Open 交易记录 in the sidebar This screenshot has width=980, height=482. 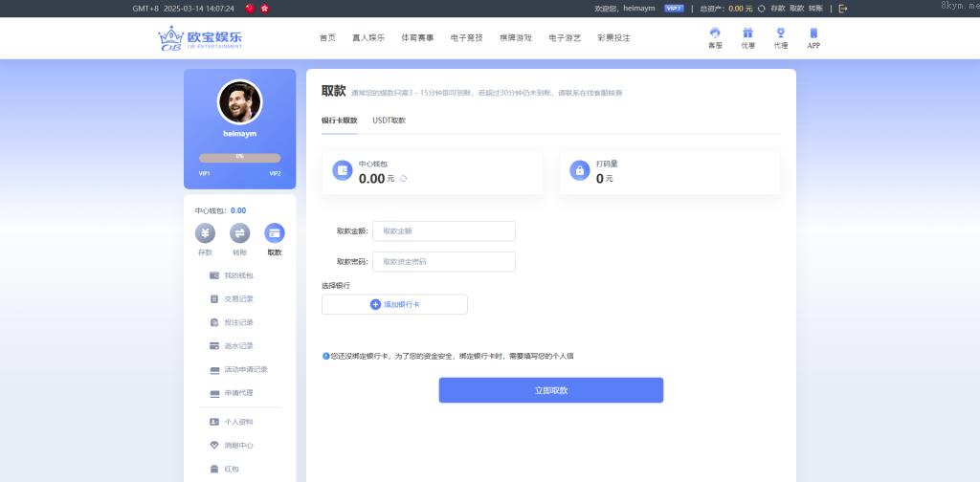pyautogui.click(x=238, y=298)
